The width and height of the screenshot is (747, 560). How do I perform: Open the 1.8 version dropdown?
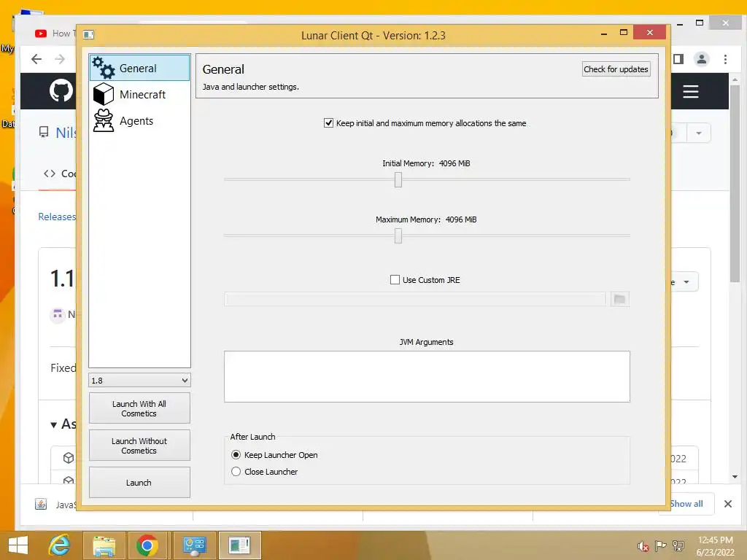(139, 380)
